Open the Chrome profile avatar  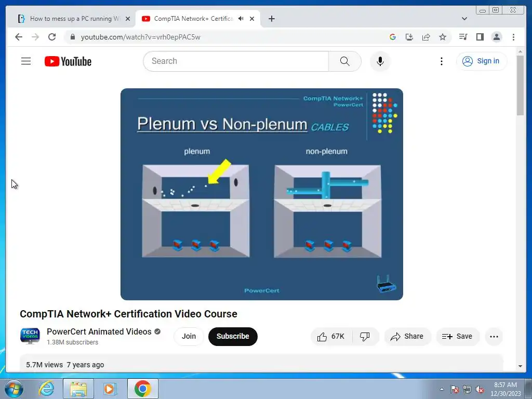pos(496,37)
